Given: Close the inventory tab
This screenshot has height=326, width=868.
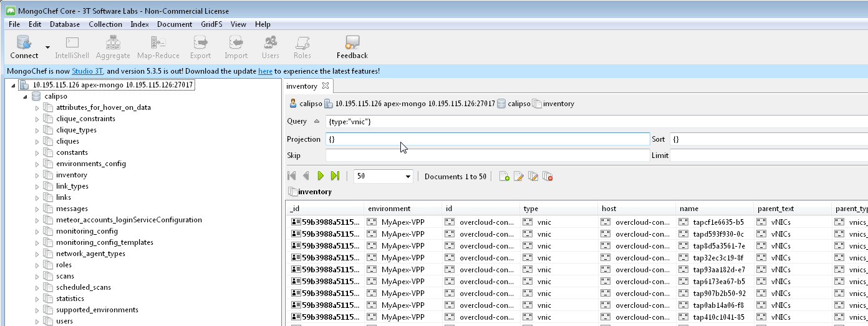Looking at the screenshot, I should point(325,86).
